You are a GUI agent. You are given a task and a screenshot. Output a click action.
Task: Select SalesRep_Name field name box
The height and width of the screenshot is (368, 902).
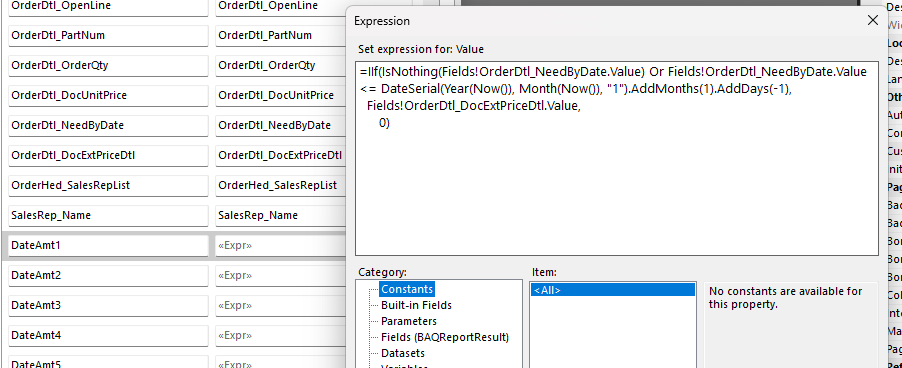click(x=108, y=216)
